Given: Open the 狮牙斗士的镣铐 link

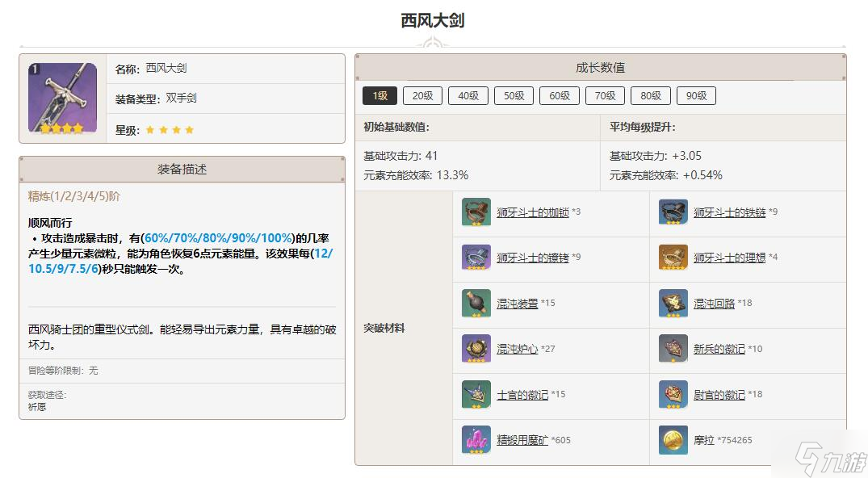Looking at the screenshot, I should pos(533,258).
